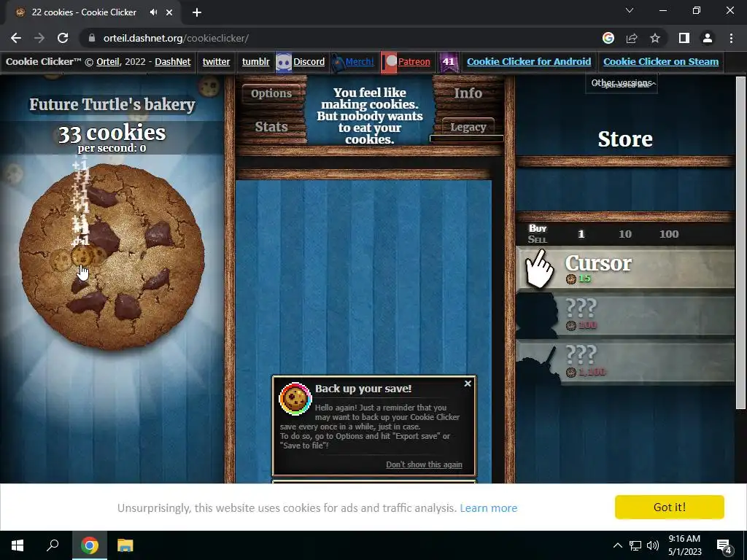
Task: Click the Discord logo icon
Action: coord(284,63)
